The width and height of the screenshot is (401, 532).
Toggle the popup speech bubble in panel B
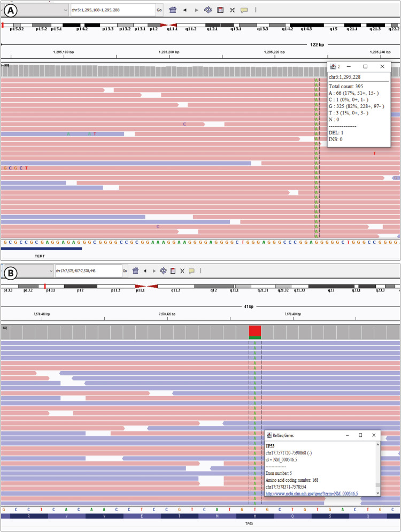(x=191, y=271)
